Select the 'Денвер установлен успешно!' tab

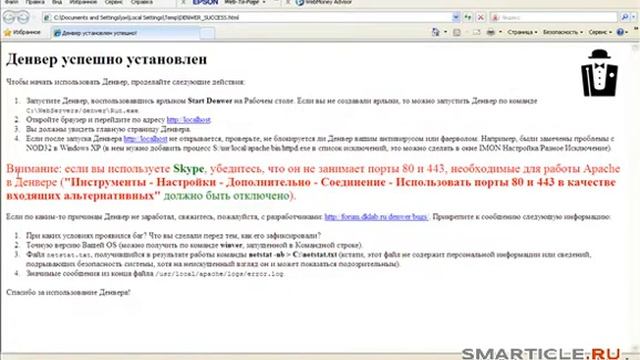(x=125, y=33)
